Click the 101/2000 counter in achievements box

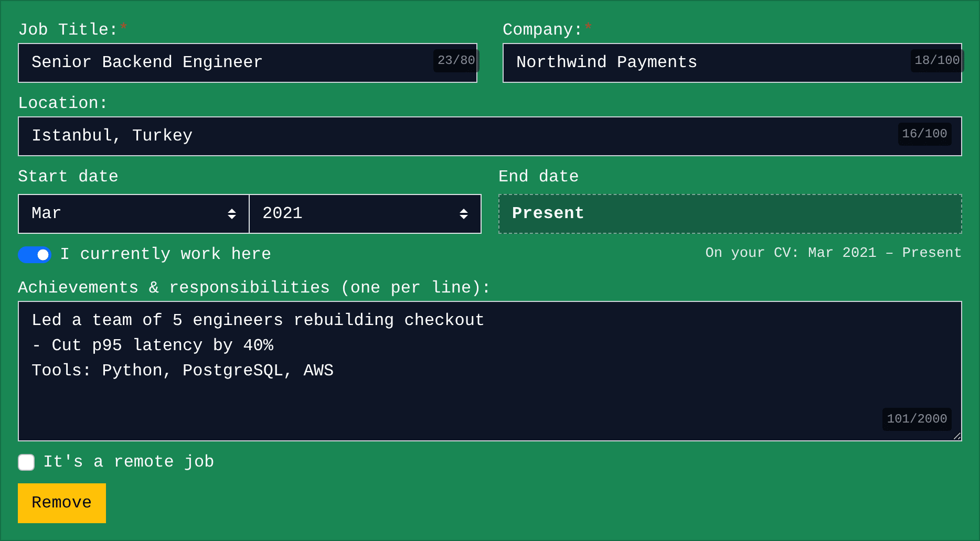(917, 419)
